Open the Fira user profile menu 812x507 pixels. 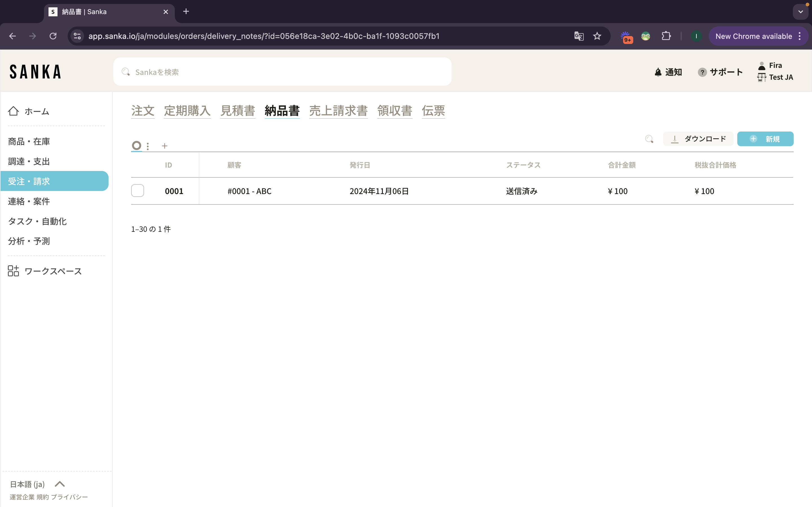pos(775,65)
